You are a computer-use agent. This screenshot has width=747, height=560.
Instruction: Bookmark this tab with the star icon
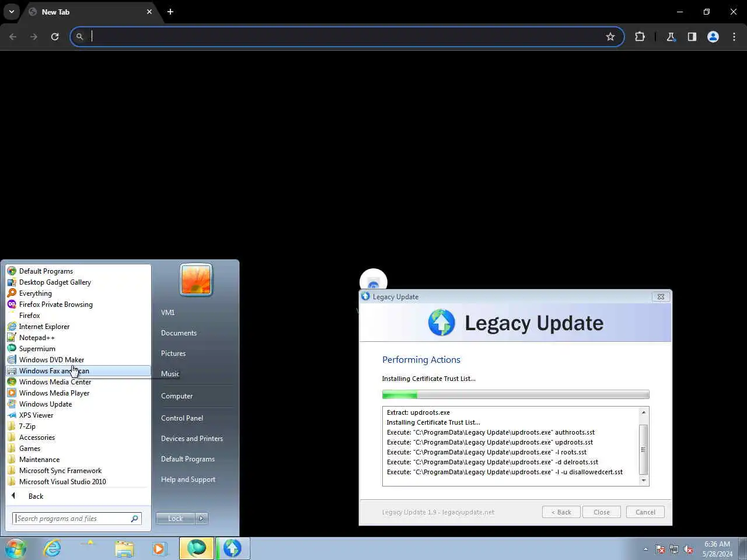tap(610, 37)
